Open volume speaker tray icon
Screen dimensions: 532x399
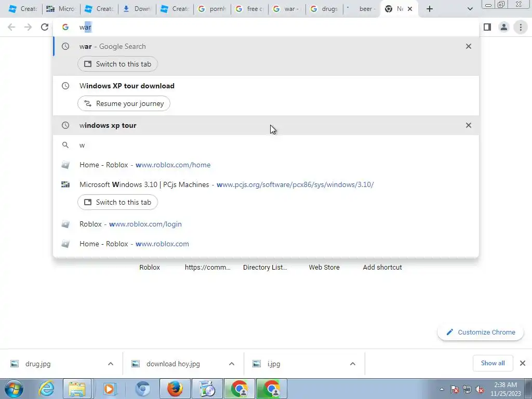480,389
